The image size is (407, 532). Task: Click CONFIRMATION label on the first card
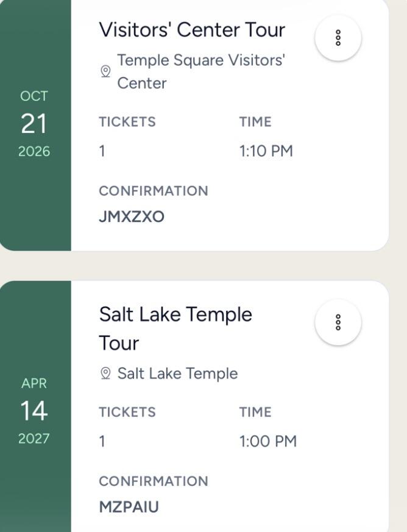click(x=154, y=191)
